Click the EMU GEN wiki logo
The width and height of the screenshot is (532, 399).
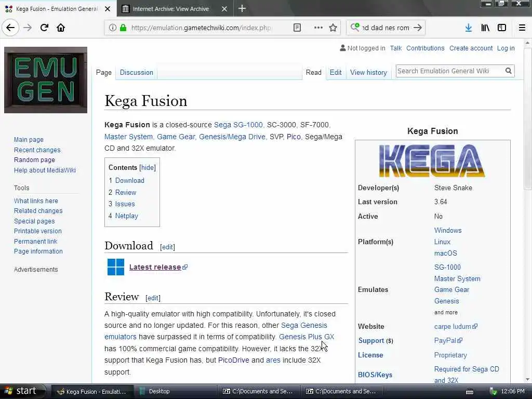46,80
